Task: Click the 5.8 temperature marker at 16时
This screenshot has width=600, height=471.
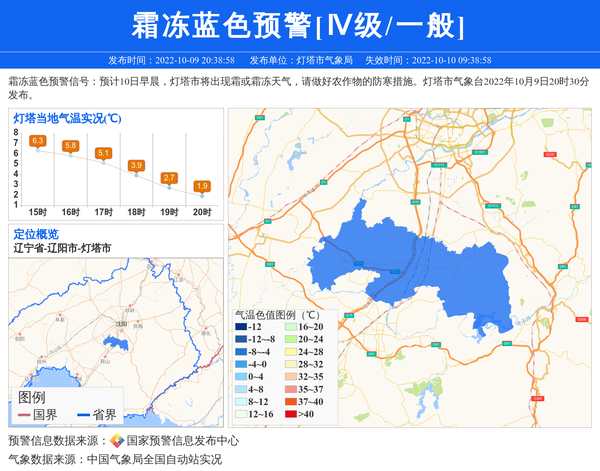Action: 70,146
